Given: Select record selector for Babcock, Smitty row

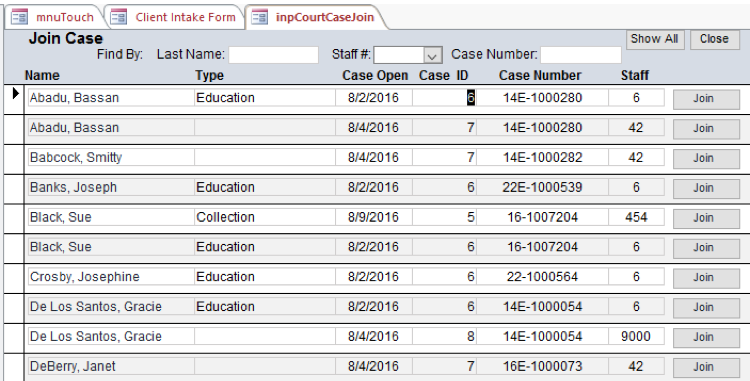Looking at the screenshot, I should (x=14, y=159).
